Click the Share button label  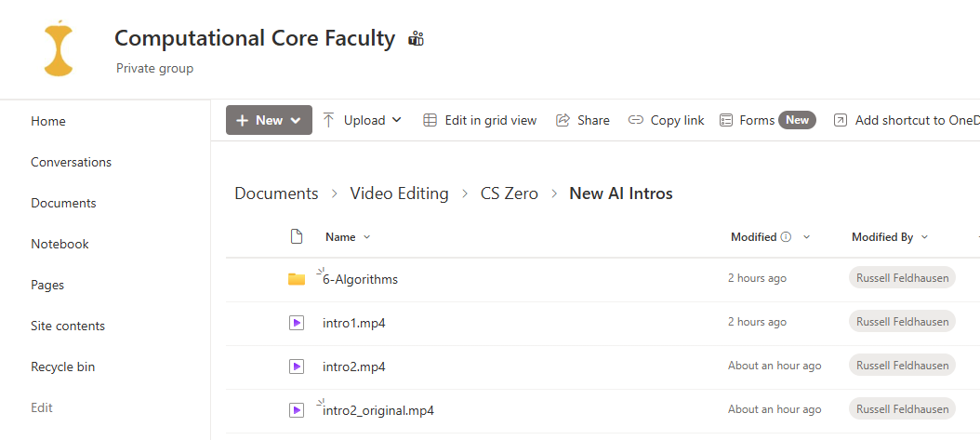click(594, 120)
